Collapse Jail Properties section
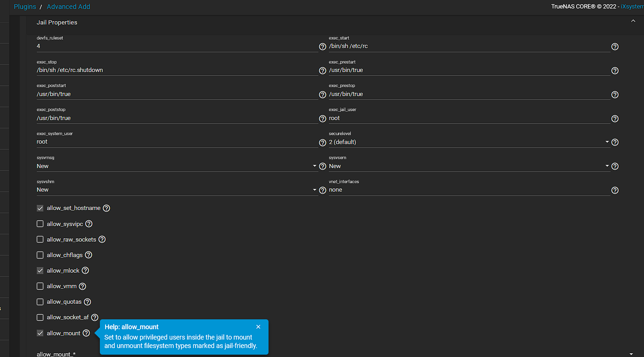The image size is (644, 357). coord(633,21)
